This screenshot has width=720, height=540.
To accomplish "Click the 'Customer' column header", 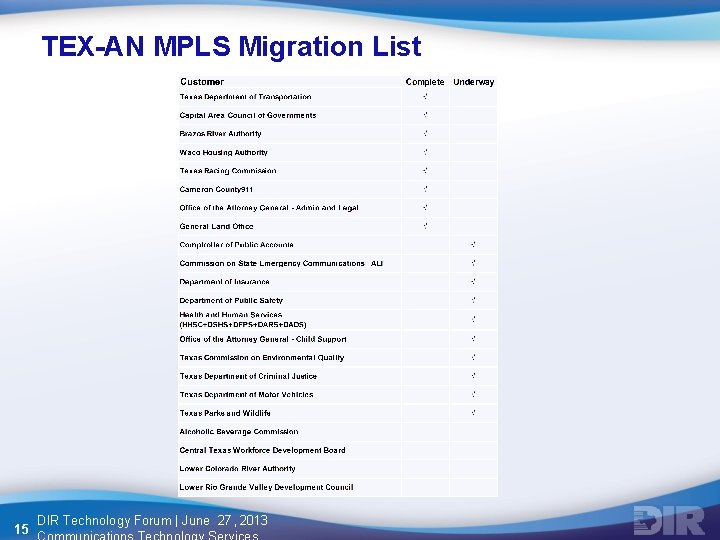I will (x=202, y=82).
